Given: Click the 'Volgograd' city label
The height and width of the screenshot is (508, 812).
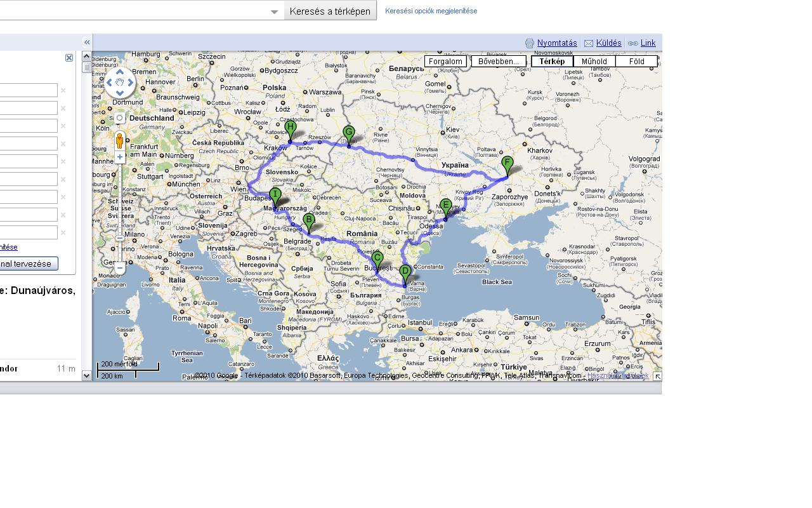Looking at the screenshot, I should [x=645, y=159].
